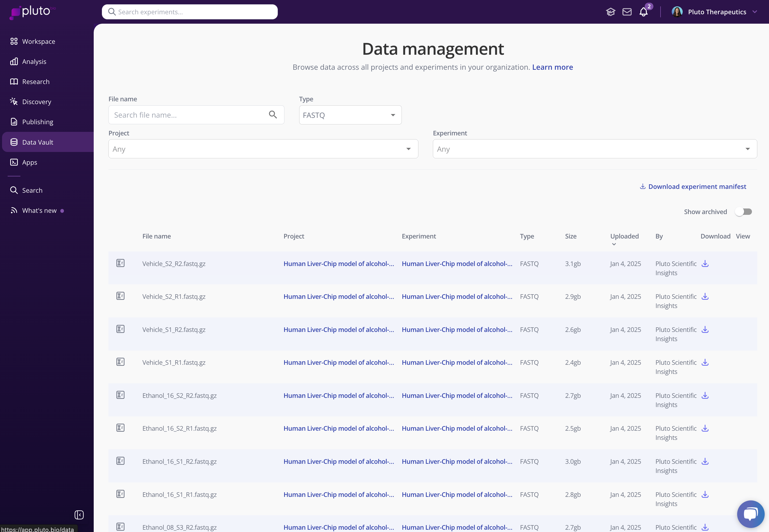
Task: Collapse the sidebar panel
Action: pos(79,515)
